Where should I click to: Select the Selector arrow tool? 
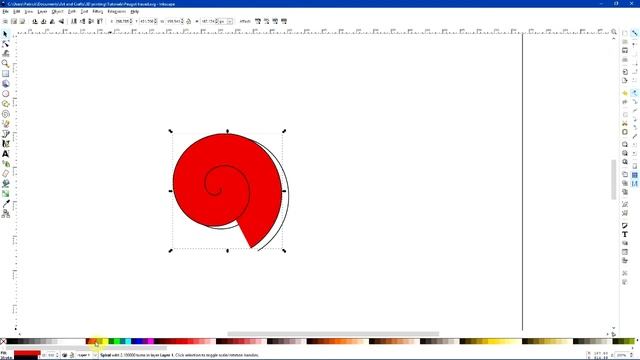[x=5, y=34]
